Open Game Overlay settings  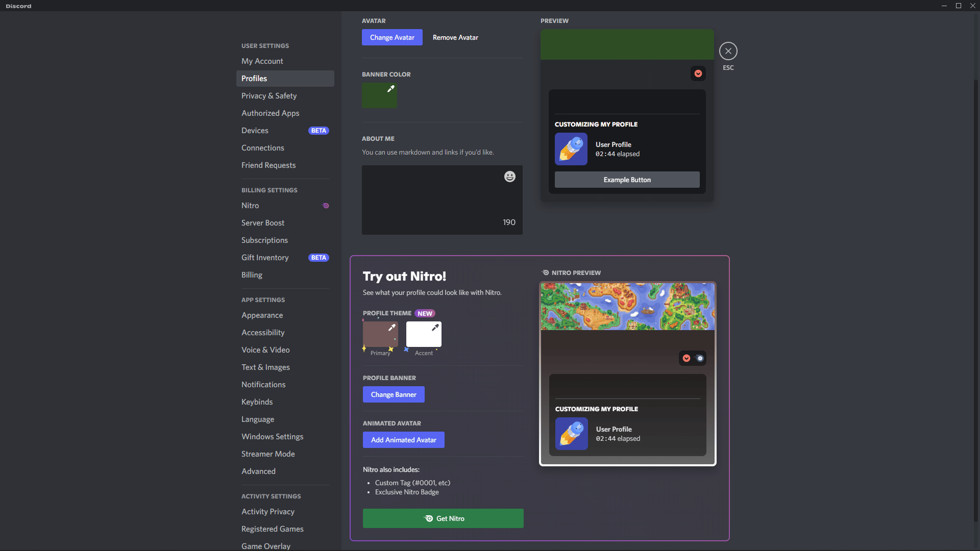tap(285, 546)
